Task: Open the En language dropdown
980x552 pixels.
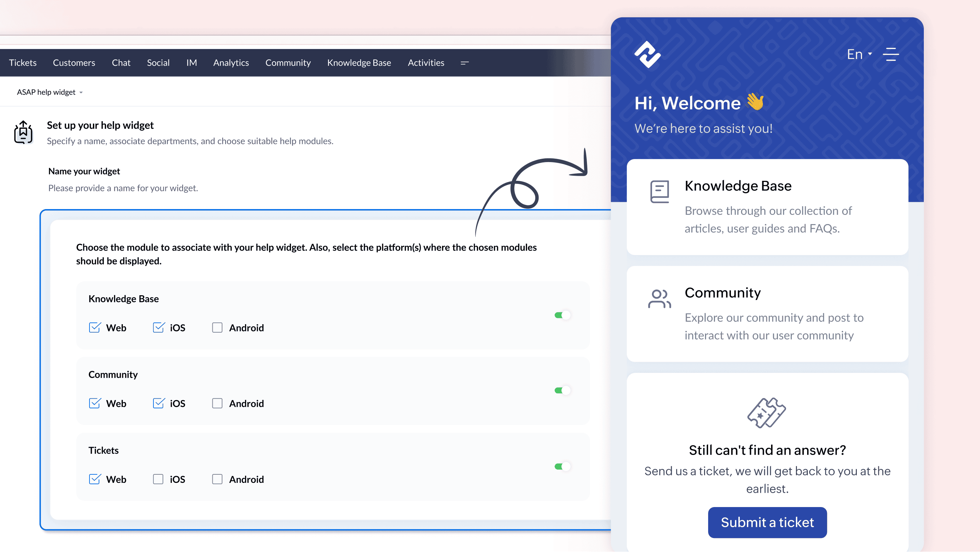Action: coord(859,54)
